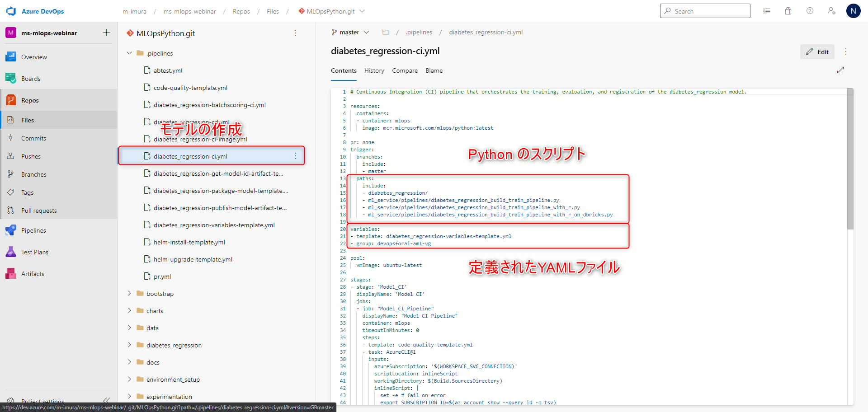This screenshot has width=868, height=412.
Task: Open Files in the Repos submenu
Action: [59, 120]
